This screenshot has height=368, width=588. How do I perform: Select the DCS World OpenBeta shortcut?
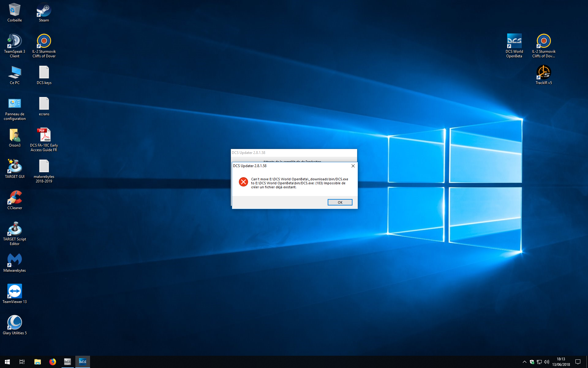click(514, 46)
